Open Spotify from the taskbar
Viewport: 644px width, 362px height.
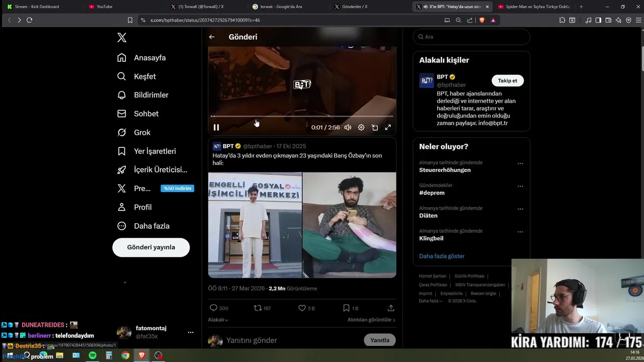point(93,355)
